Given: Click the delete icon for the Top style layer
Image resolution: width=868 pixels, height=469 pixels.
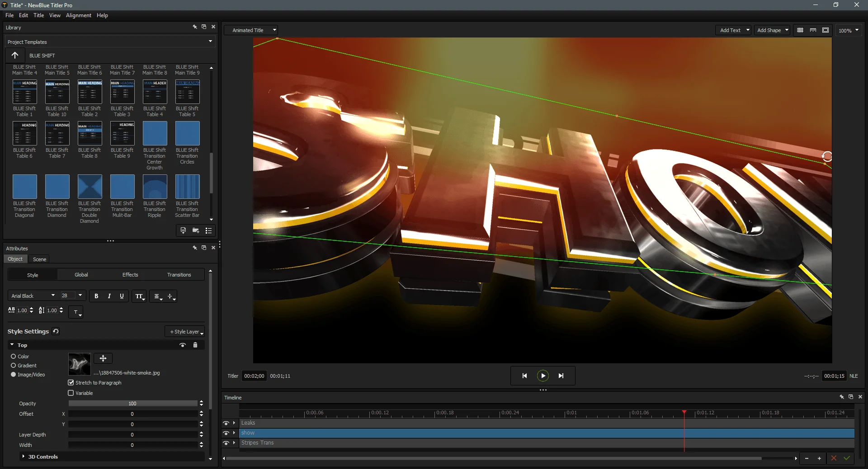Looking at the screenshot, I should tap(195, 345).
